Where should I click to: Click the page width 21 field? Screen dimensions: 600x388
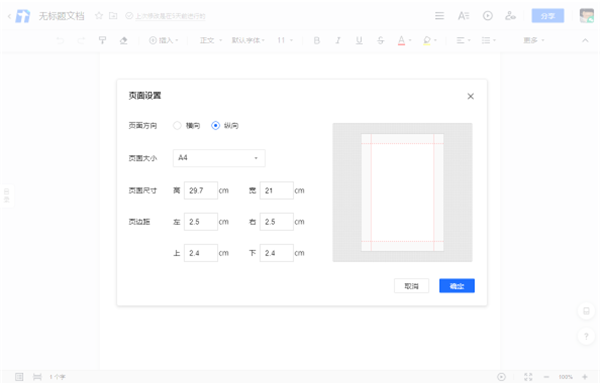pos(277,190)
